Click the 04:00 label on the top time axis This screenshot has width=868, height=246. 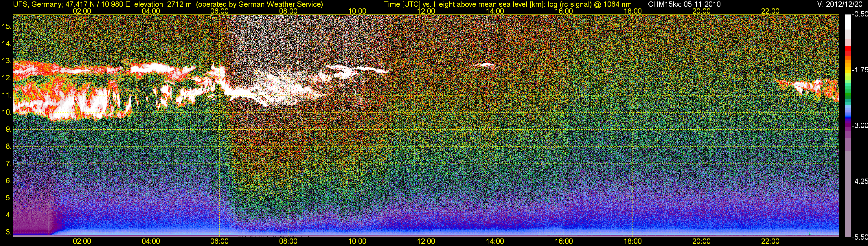pos(151,11)
